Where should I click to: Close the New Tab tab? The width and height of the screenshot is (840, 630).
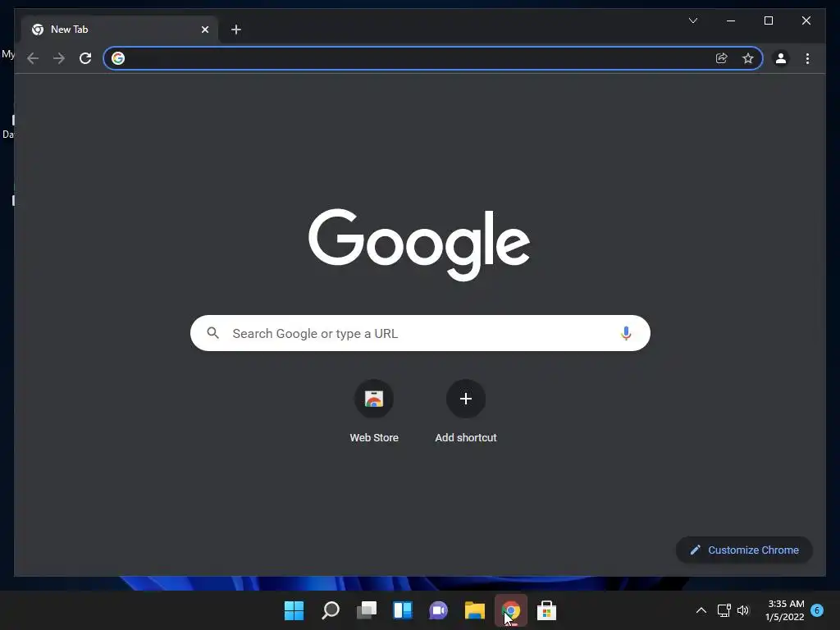tap(204, 30)
